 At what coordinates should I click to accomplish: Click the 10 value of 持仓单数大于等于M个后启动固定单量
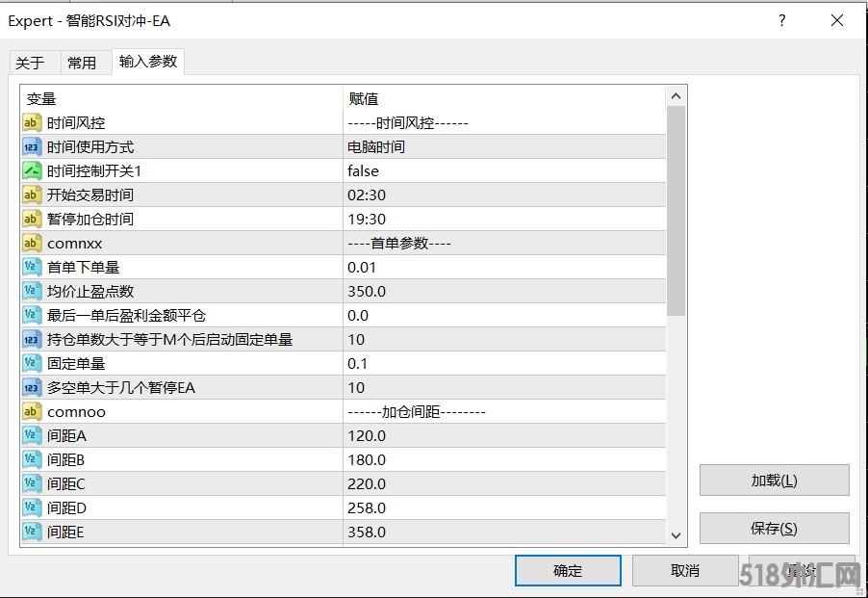point(504,339)
